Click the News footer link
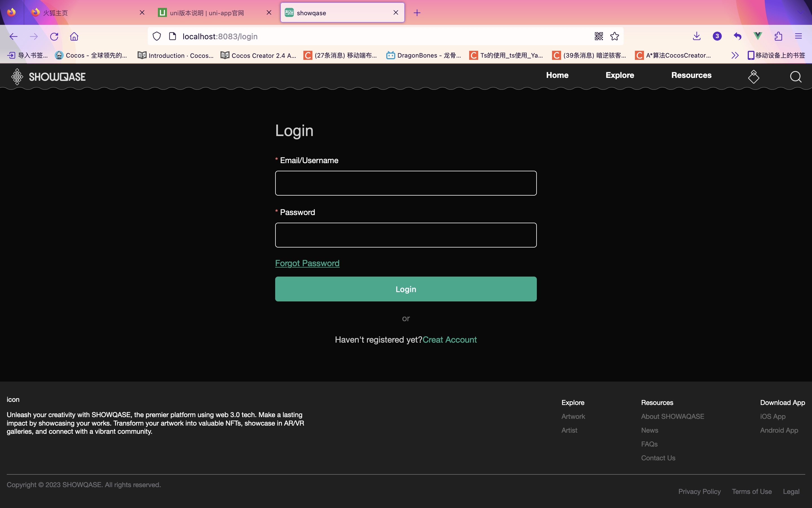812x508 pixels. coord(649,430)
